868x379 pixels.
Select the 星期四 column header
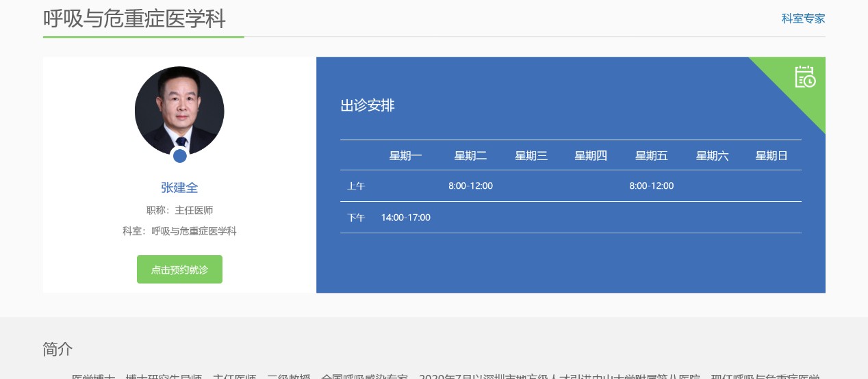(591, 156)
